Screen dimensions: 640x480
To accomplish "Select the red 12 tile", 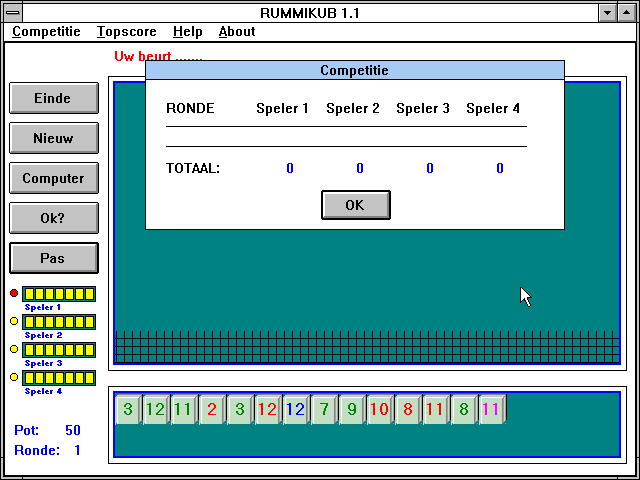I will [267, 409].
